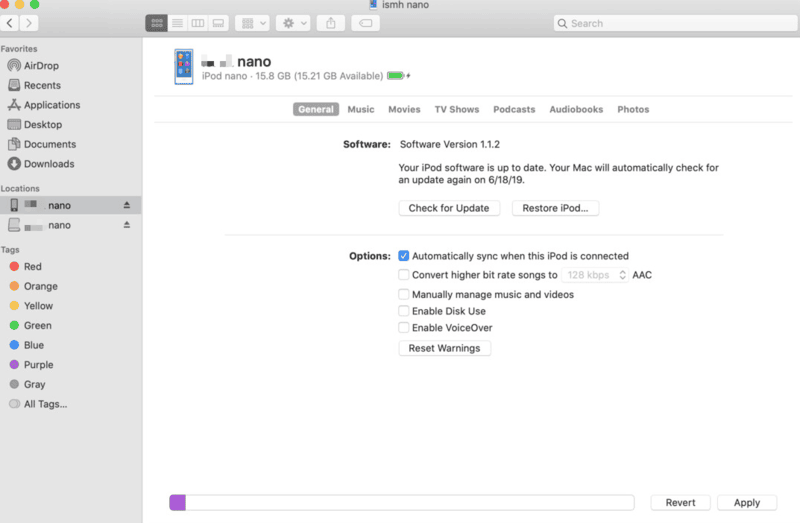The height and width of the screenshot is (523, 800).
Task: Click the iPod nano 15.8 GB capacity text
Action: pos(292,76)
